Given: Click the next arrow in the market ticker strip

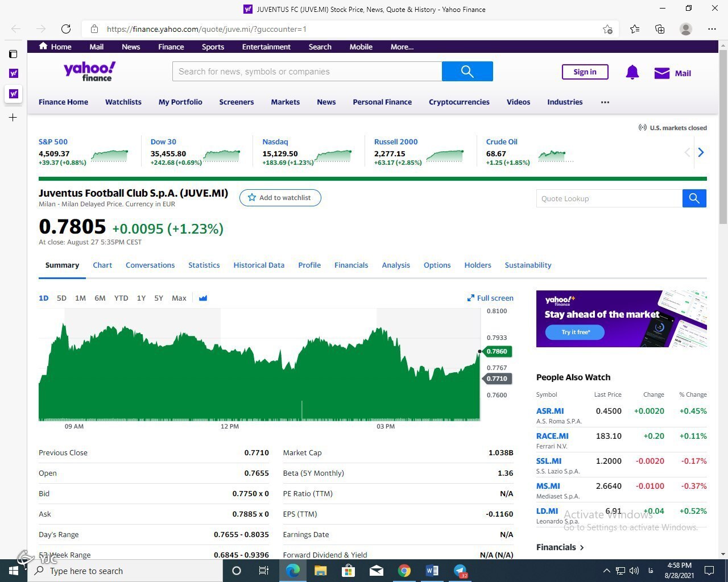Looking at the screenshot, I should point(701,152).
